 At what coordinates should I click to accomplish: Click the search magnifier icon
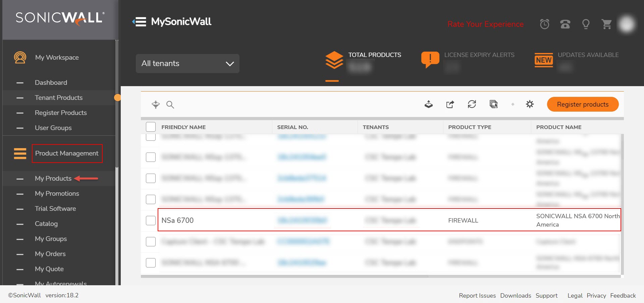(x=170, y=105)
